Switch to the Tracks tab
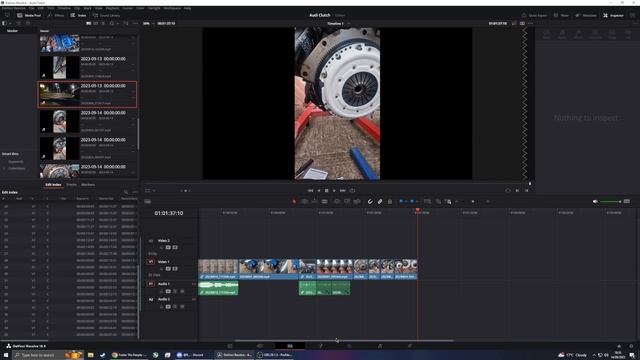 71,184
